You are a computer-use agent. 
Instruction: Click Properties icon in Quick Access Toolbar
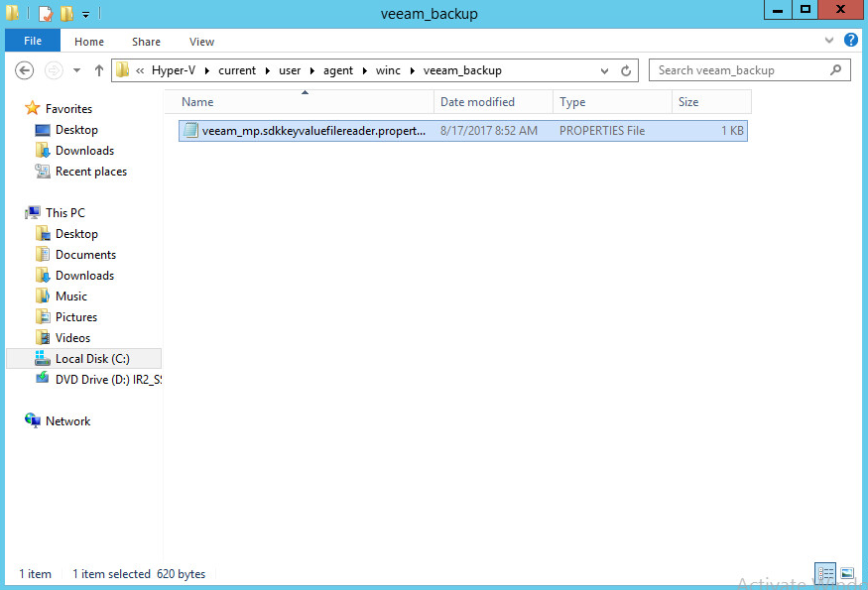click(x=45, y=14)
